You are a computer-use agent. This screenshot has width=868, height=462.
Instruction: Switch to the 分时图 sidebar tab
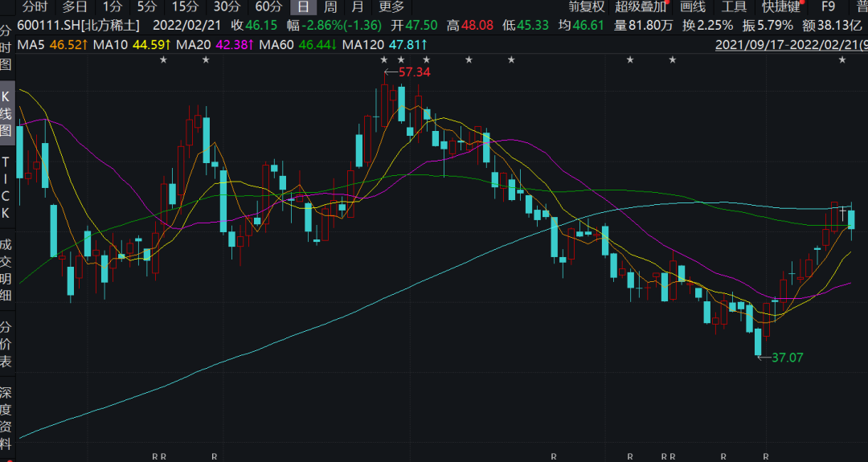pos(6,47)
